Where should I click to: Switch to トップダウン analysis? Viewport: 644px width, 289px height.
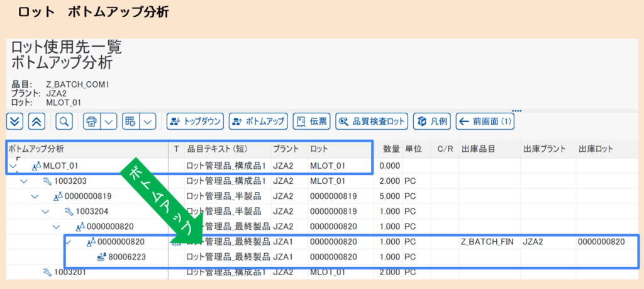coord(194,121)
